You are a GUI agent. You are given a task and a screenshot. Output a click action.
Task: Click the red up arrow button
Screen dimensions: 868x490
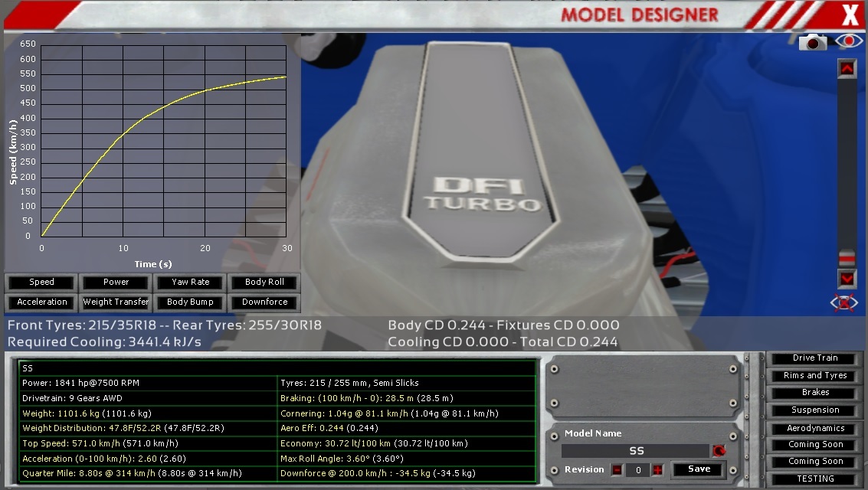point(847,69)
